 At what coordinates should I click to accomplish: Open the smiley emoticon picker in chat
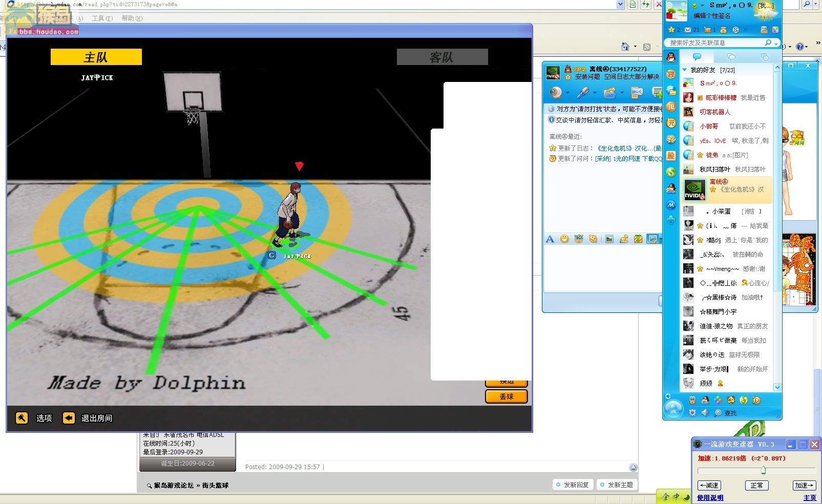click(564, 239)
